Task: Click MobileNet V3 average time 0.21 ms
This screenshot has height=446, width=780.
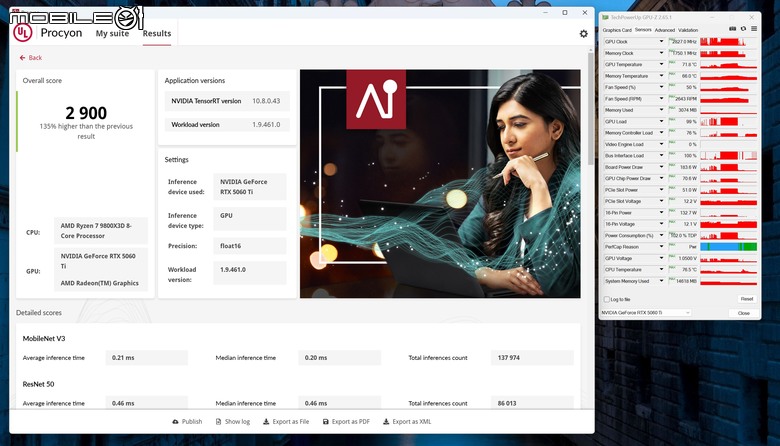Action: coord(147,357)
